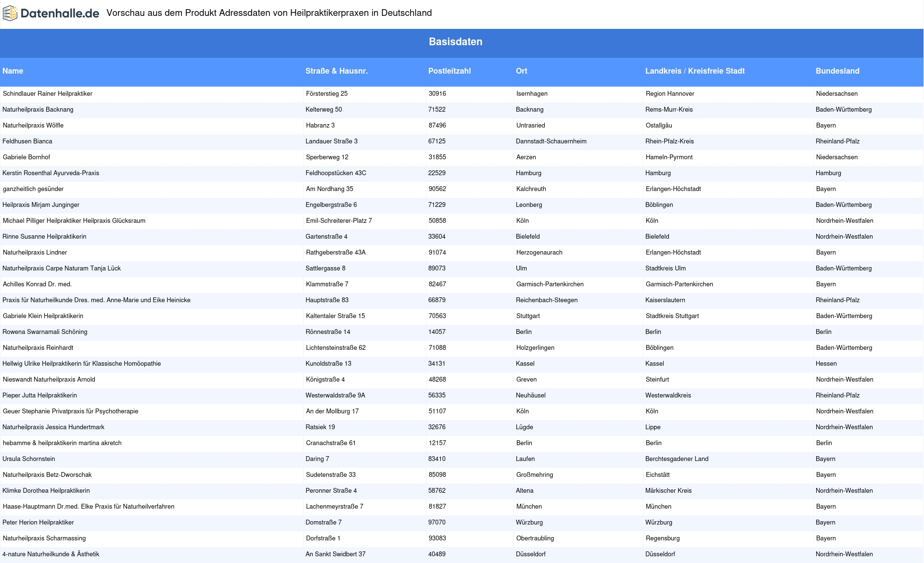Select the Landkreis / Kreisfreie Stadt header
This screenshot has width=924, height=563.
click(695, 71)
